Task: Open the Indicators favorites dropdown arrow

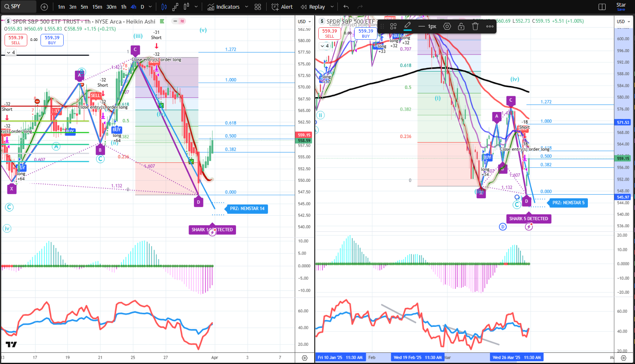Action: 246,7
